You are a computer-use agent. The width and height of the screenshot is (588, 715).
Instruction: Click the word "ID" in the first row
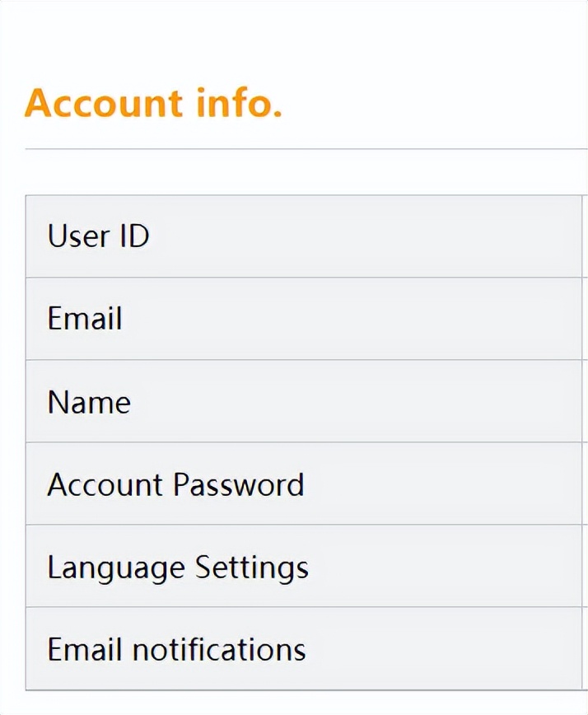click(x=133, y=236)
